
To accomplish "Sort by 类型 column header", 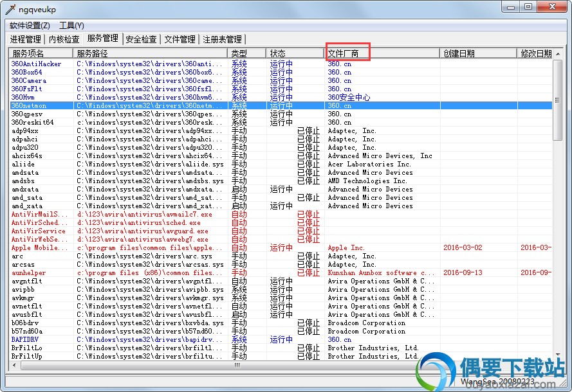I will [247, 53].
